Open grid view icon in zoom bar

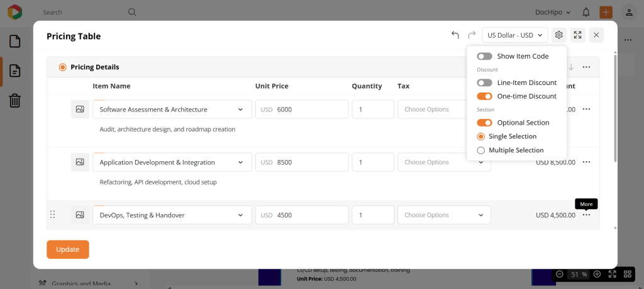coord(627,274)
